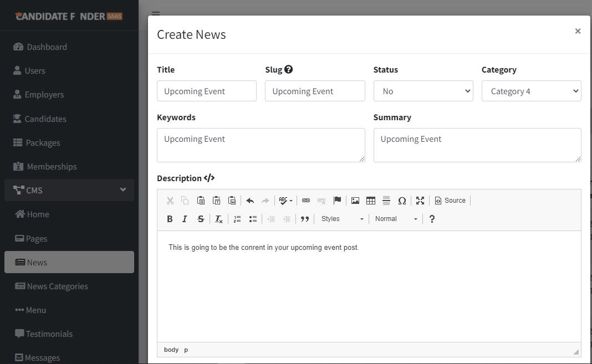Image resolution: width=592 pixels, height=364 pixels.
Task: Insert special character with Omega icon
Action: 402,201
